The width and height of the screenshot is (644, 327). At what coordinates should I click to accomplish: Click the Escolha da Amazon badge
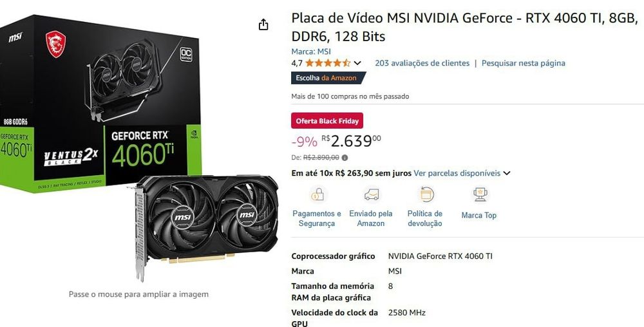pyautogui.click(x=328, y=78)
